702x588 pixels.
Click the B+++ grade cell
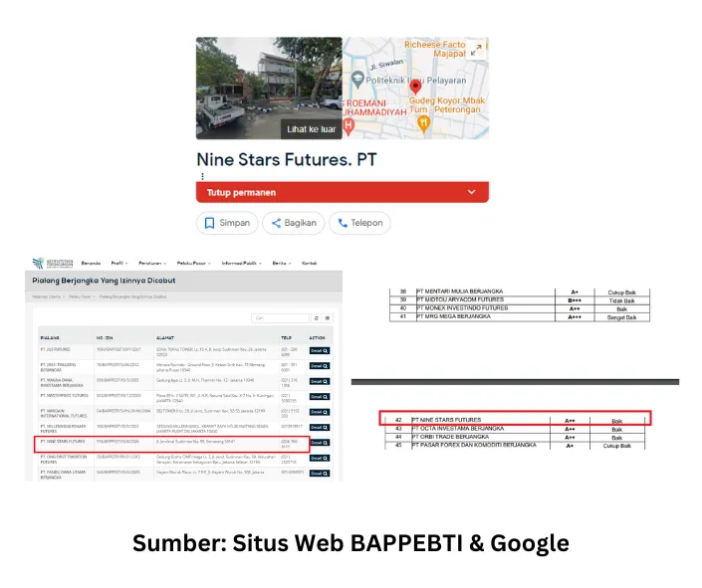point(575,300)
